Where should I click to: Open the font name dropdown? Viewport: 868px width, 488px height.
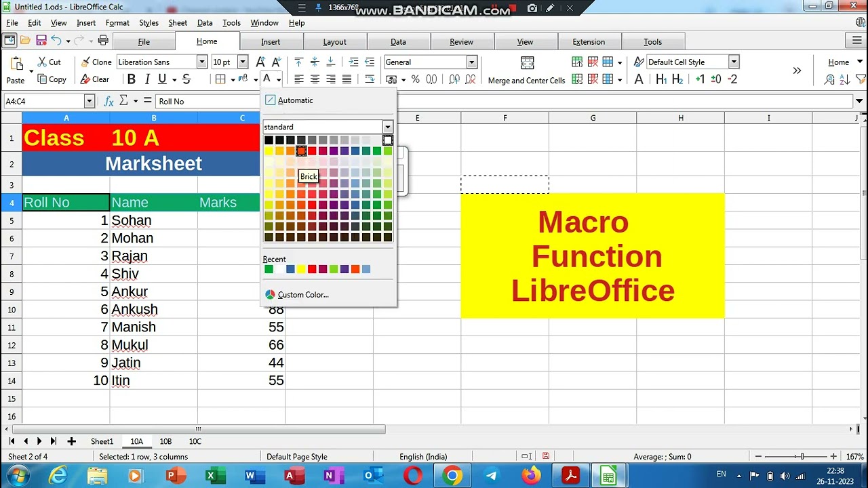(x=201, y=62)
